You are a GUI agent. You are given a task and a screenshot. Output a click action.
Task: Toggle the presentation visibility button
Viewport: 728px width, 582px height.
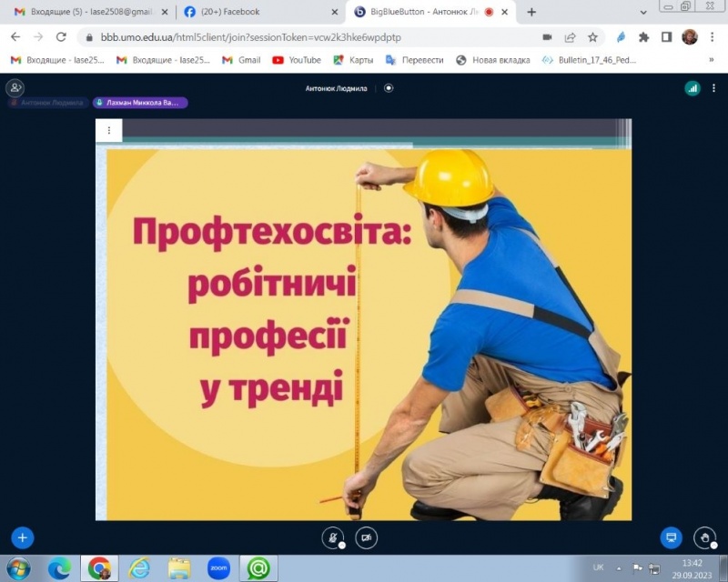(671, 537)
